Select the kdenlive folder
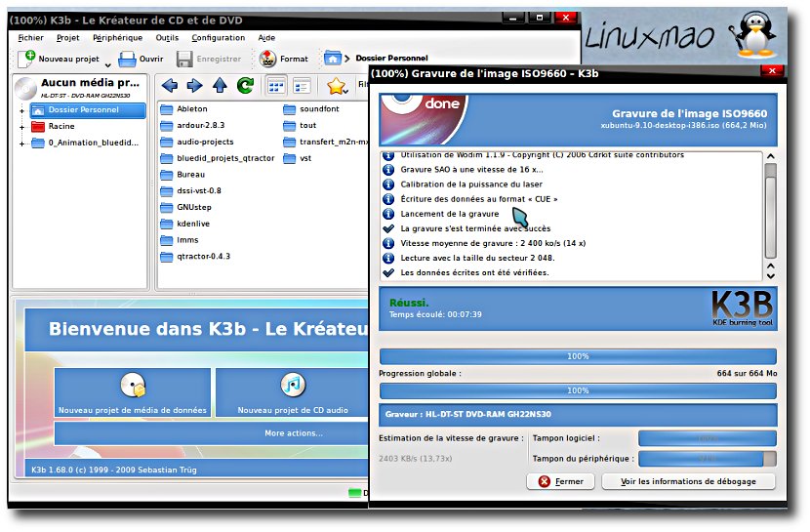The image size is (810, 532). (184, 224)
